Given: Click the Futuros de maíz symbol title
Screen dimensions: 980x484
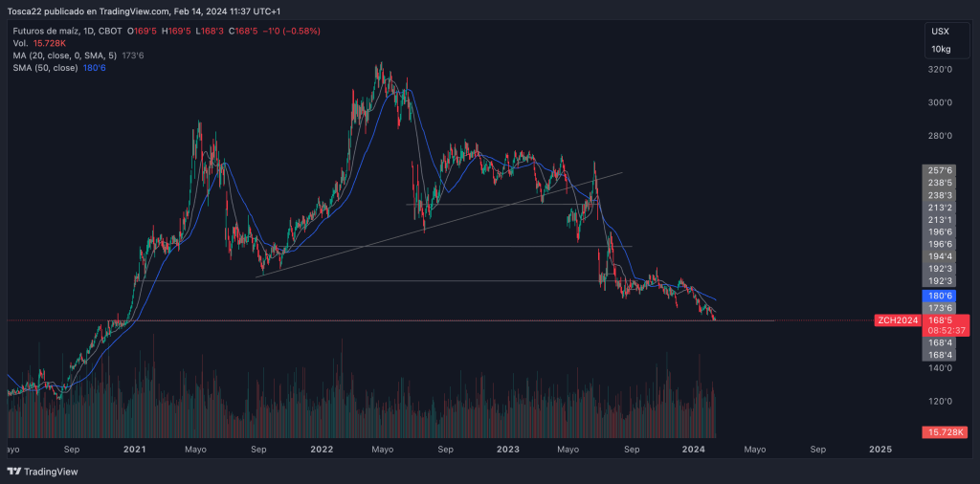Looking at the screenshot, I should pyautogui.click(x=52, y=31).
